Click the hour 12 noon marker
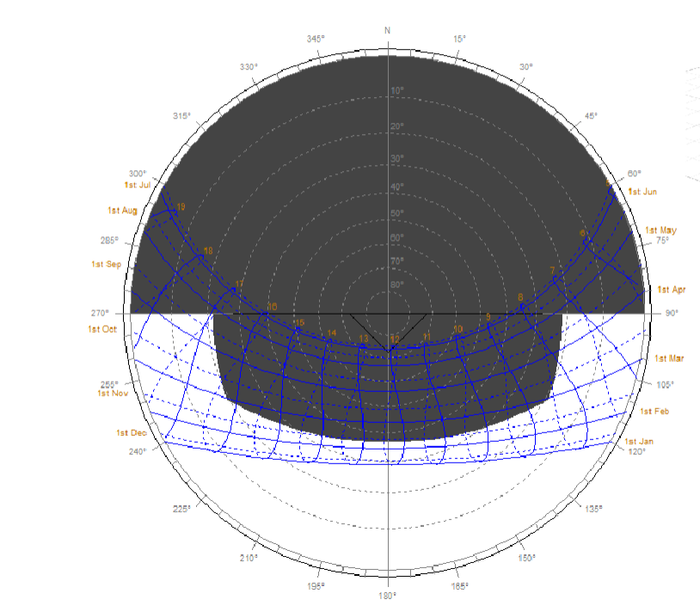Screen dimensions: 700x612 (394, 338)
